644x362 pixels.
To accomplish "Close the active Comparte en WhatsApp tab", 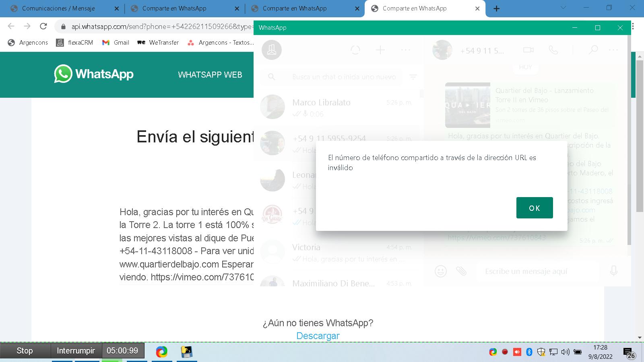I will pyautogui.click(x=477, y=8).
